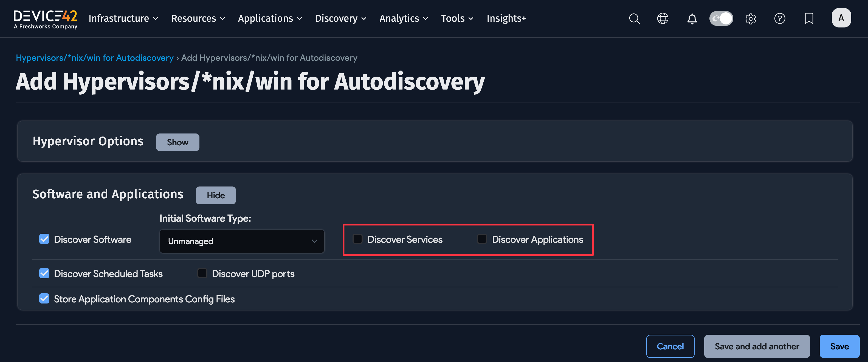Click the globe language icon
The image size is (868, 362).
coord(663,19)
